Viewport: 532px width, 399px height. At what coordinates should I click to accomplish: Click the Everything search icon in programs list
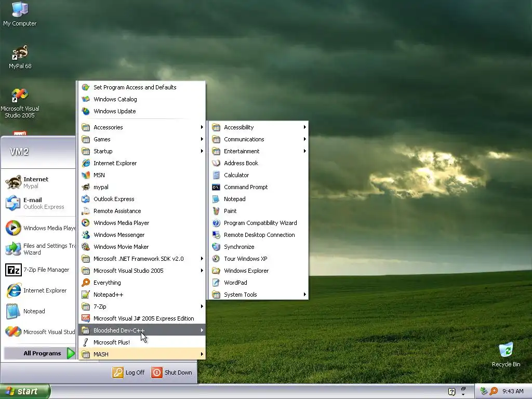click(x=86, y=283)
